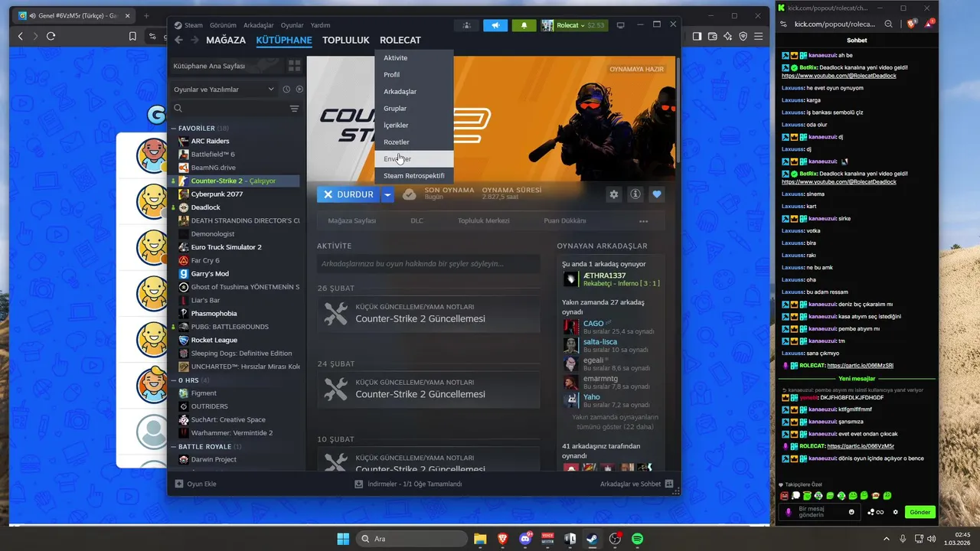980x551 pixels.
Task: Show Counter-Strike 2 game info icon
Action: [x=635, y=194]
